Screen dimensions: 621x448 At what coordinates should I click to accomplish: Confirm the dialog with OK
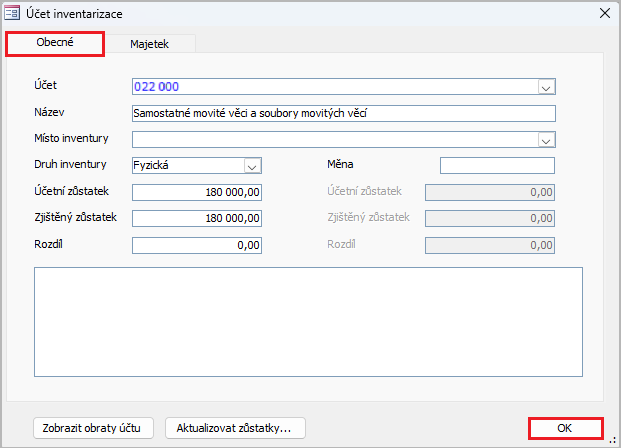[x=565, y=428]
